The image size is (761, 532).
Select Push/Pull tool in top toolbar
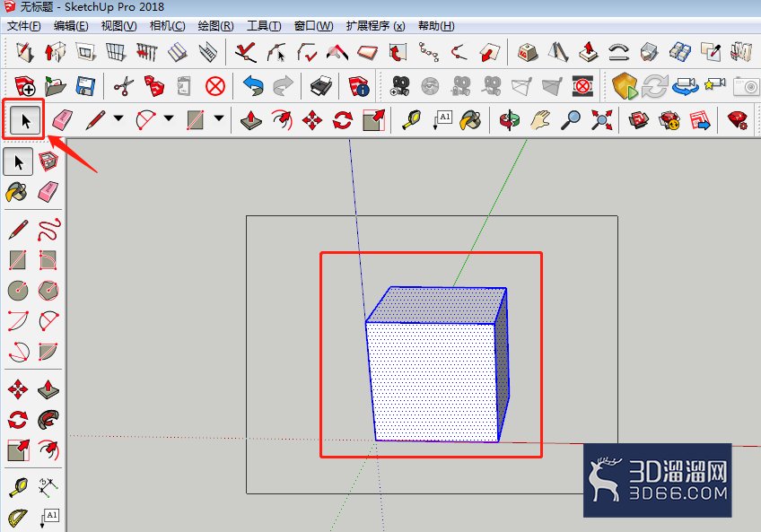tap(251, 120)
